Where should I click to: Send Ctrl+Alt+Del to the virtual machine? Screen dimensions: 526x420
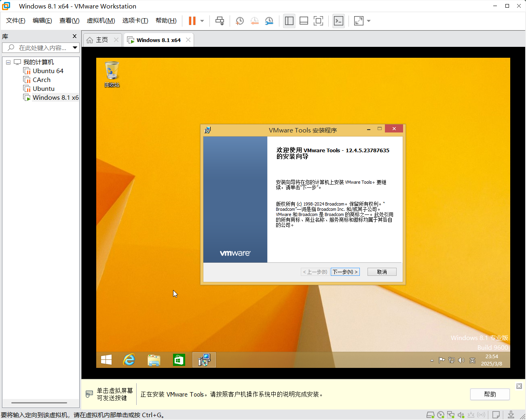pos(220,21)
